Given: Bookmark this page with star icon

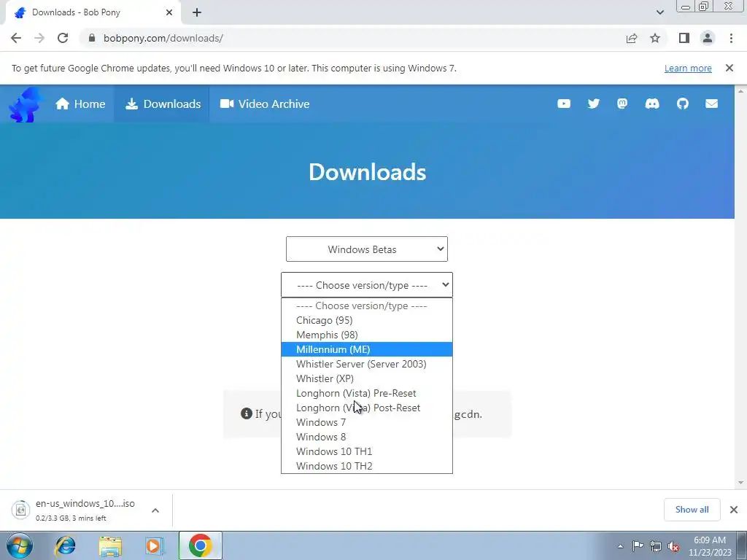Looking at the screenshot, I should (655, 38).
